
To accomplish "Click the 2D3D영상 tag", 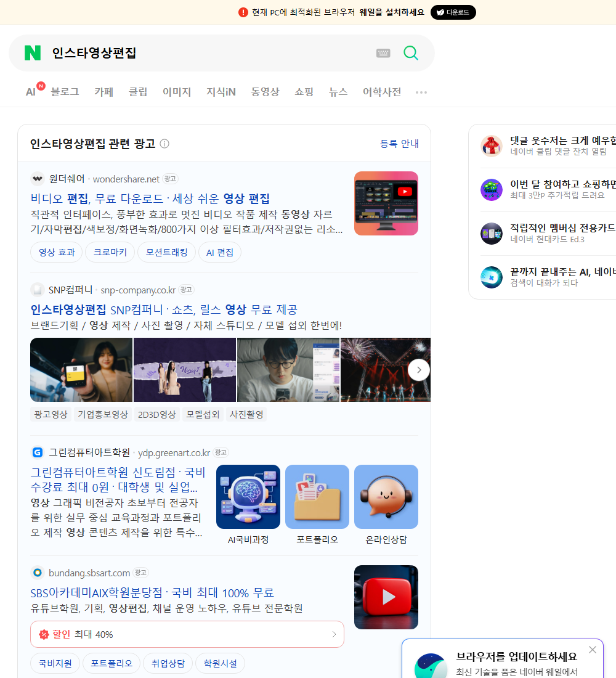I will click(x=157, y=414).
